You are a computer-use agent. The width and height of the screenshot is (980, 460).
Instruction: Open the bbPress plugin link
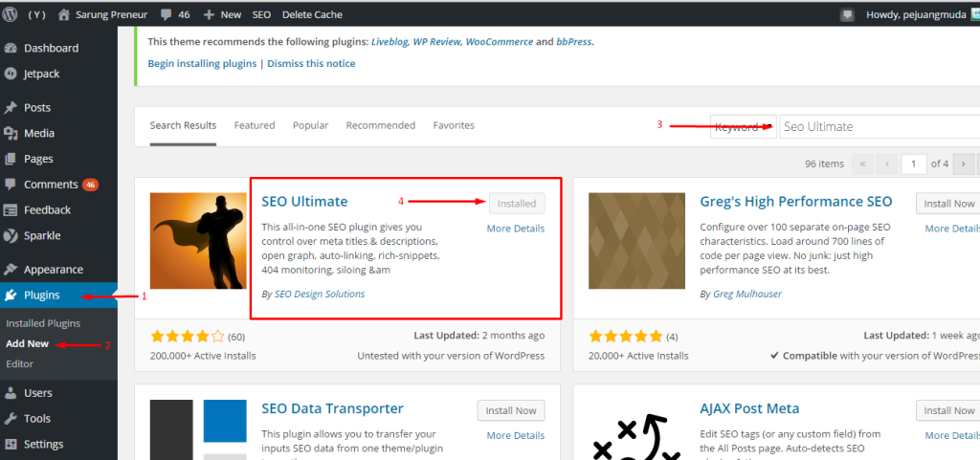pyautogui.click(x=574, y=42)
